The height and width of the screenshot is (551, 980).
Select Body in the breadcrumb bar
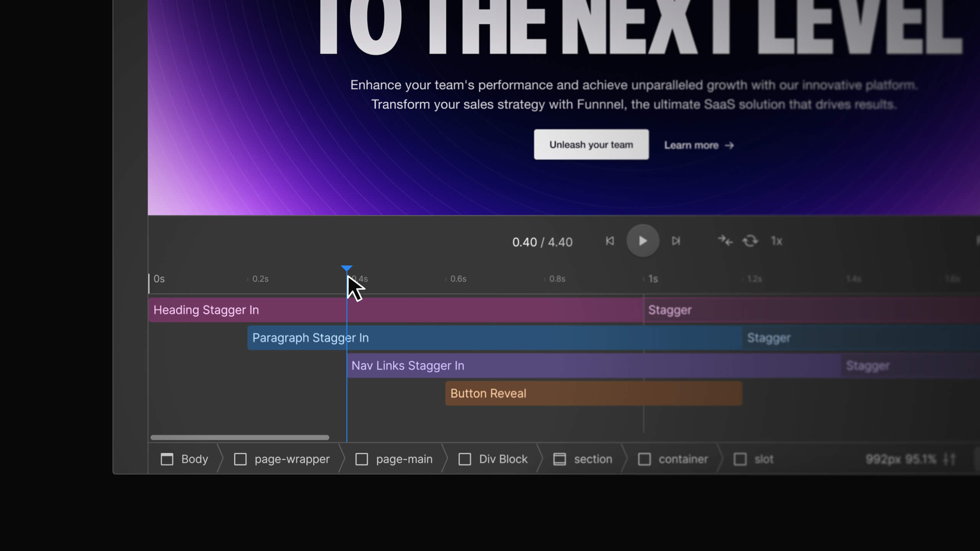pos(185,459)
